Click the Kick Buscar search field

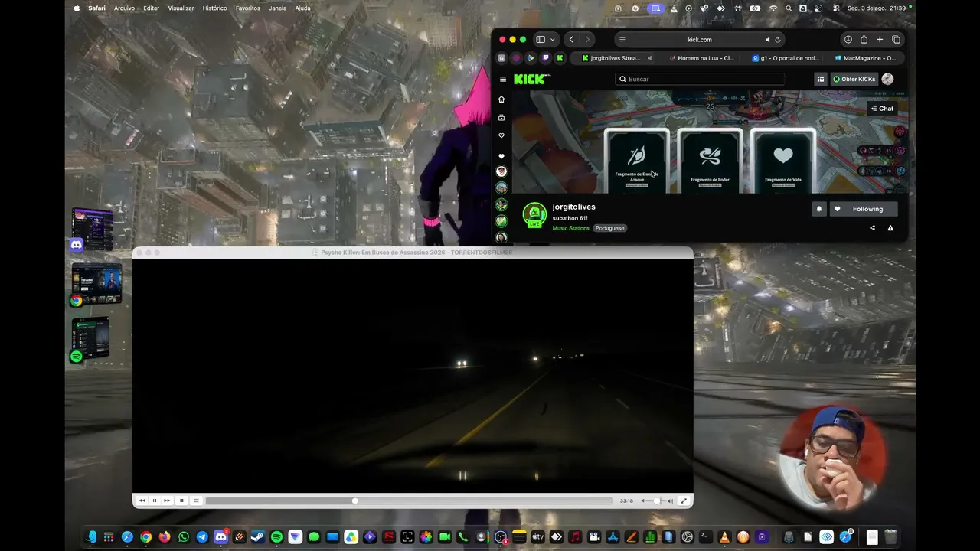tap(700, 79)
